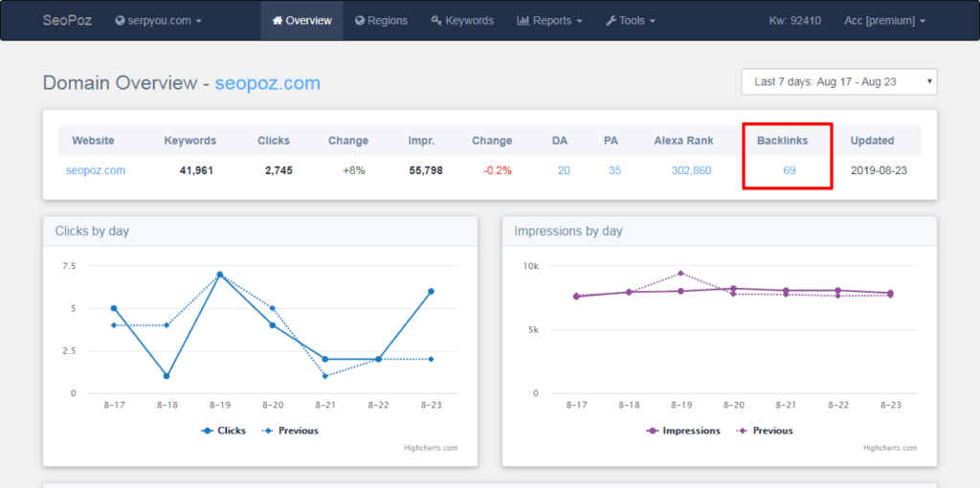Click the home icon in Overview tab
The height and width of the screenshot is (488, 980).
(278, 21)
